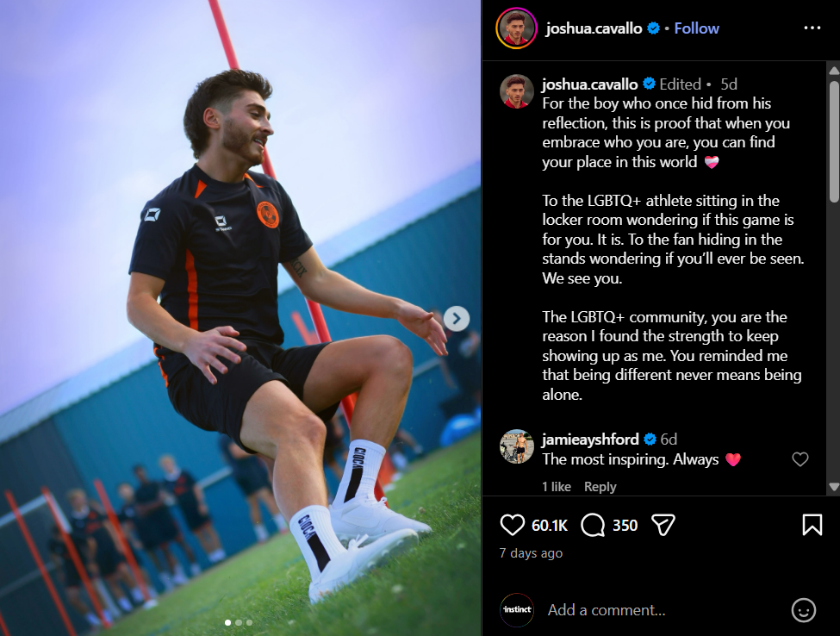Click the instinct account avatar beside comment box
Viewport: 840px width, 636px height.
[517, 610]
